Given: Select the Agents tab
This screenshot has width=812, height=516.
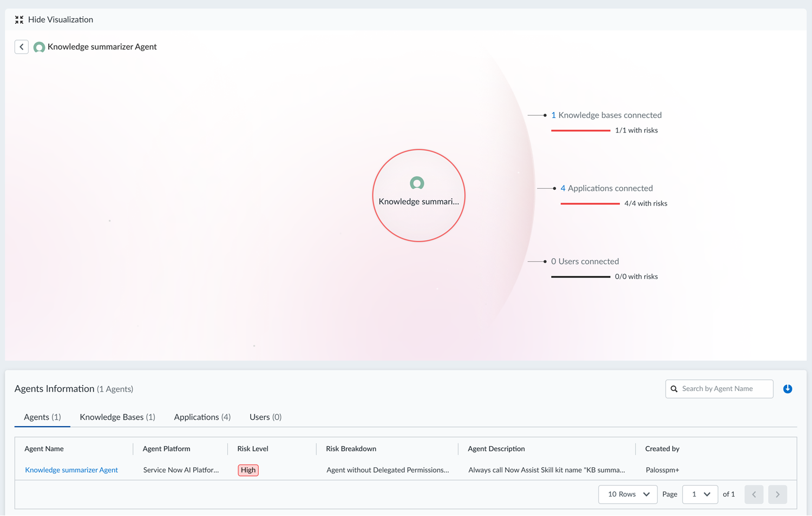Looking at the screenshot, I should [x=42, y=417].
